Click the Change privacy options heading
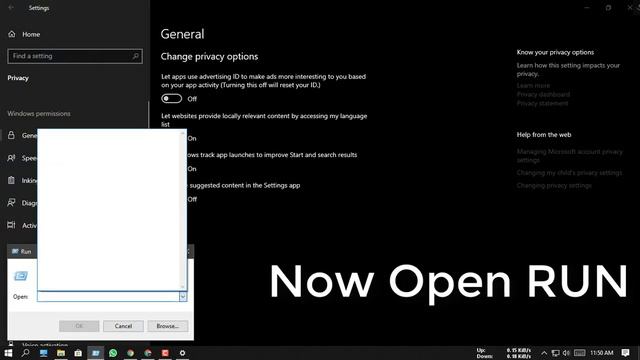This screenshot has width=640, height=360. pyautogui.click(x=209, y=56)
